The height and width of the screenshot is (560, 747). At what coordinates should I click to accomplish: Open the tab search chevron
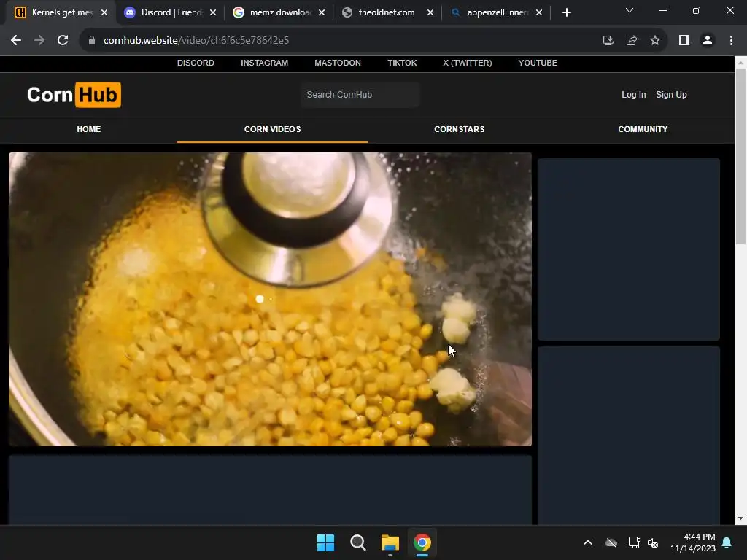[x=630, y=10]
